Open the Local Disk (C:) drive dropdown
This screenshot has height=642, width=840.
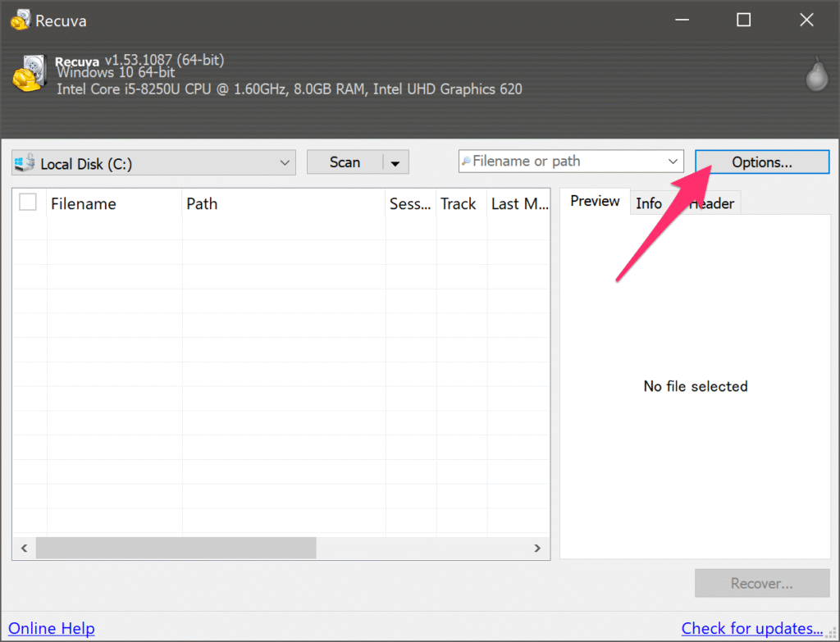[153, 163]
